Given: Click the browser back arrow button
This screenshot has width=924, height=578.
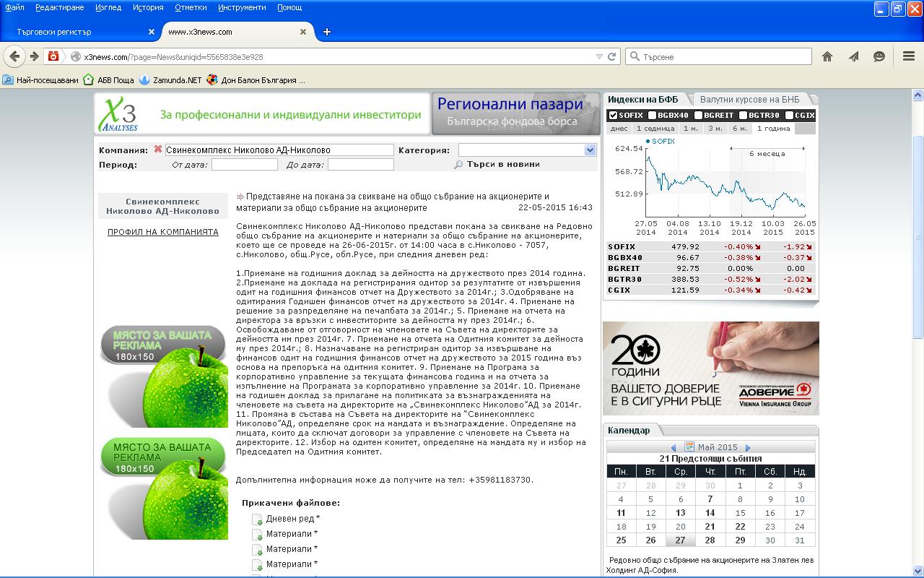Looking at the screenshot, I should point(14,56).
